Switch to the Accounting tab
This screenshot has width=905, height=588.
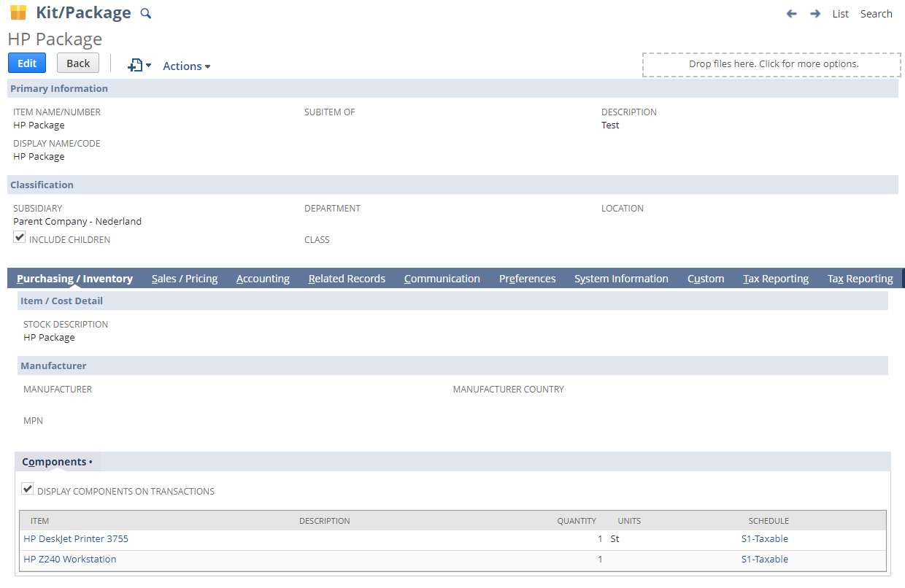tap(263, 279)
